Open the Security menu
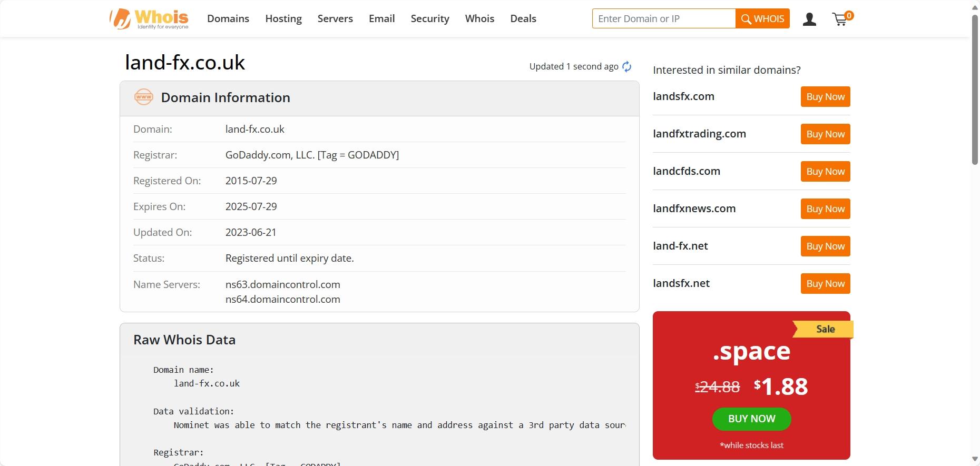Screen dimensions: 980x466 430,18
